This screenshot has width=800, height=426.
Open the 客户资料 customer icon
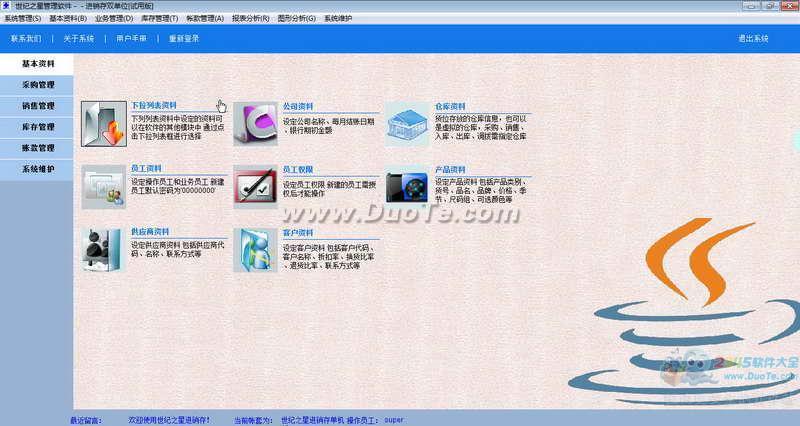click(255, 249)
